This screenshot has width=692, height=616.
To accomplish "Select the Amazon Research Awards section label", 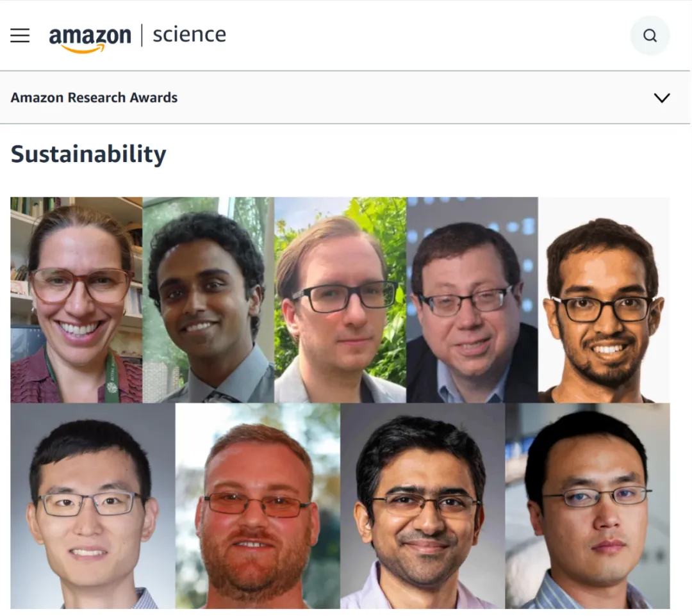I will click(x=94, y=98).
